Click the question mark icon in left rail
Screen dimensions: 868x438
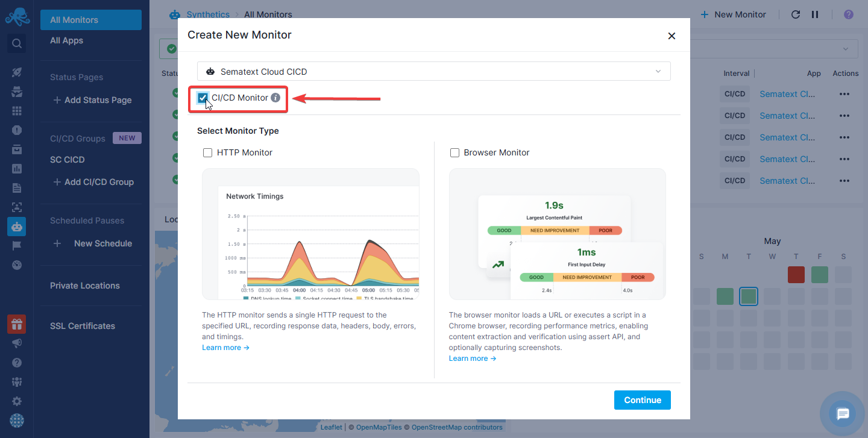click(x=17, y=363)
